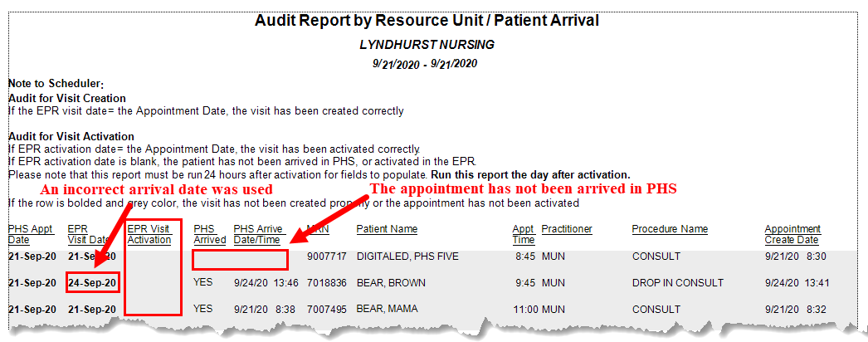Image resolution: width=868 pixels, height=342 pixels.
Task: Select the Patient Name column header
Action: [387, 229]
